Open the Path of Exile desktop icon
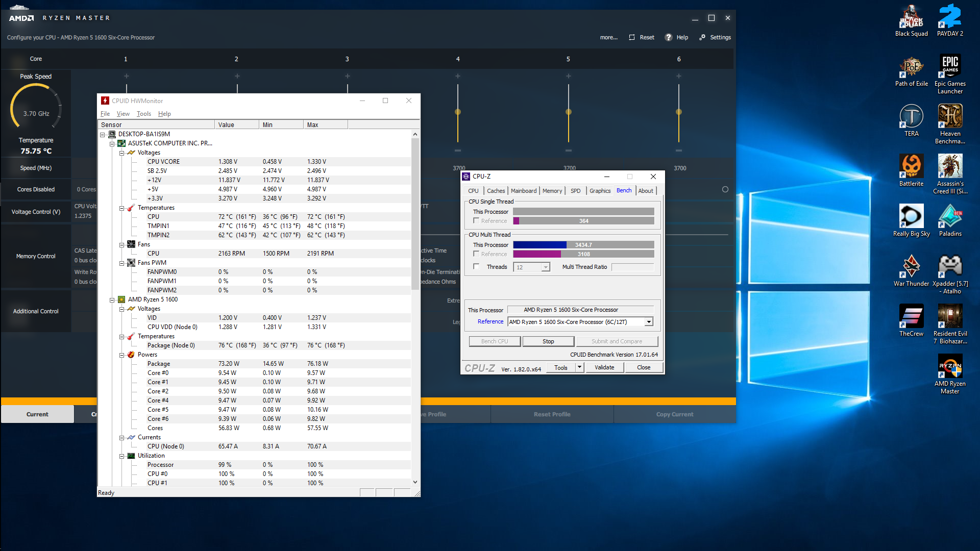 click(x=911, y=71)
